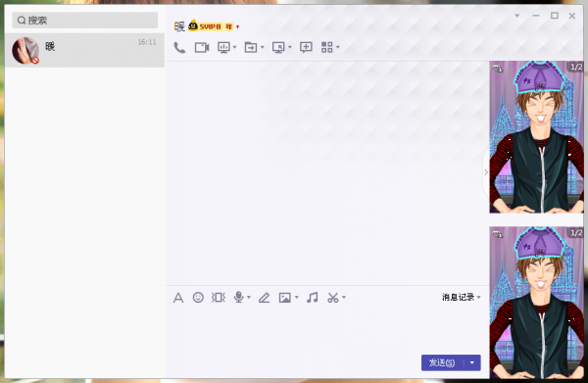Open the font formatting 'A' tool

[178, 298]
